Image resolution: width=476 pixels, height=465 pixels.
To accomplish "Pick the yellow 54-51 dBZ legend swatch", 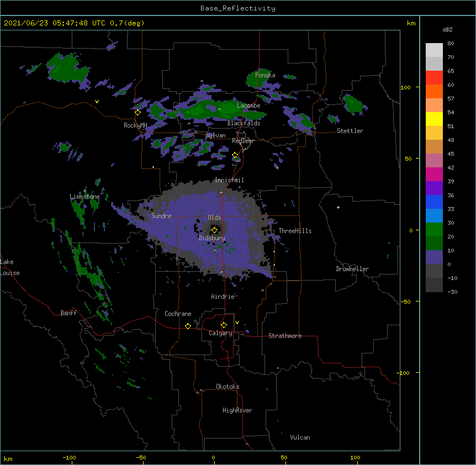I will tap(434, 119).
